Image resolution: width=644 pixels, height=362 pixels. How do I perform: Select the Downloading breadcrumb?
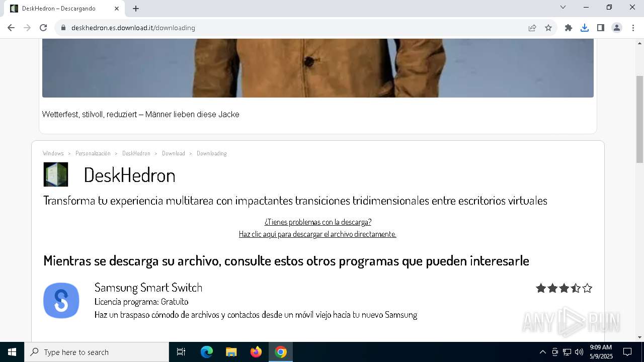212,153
